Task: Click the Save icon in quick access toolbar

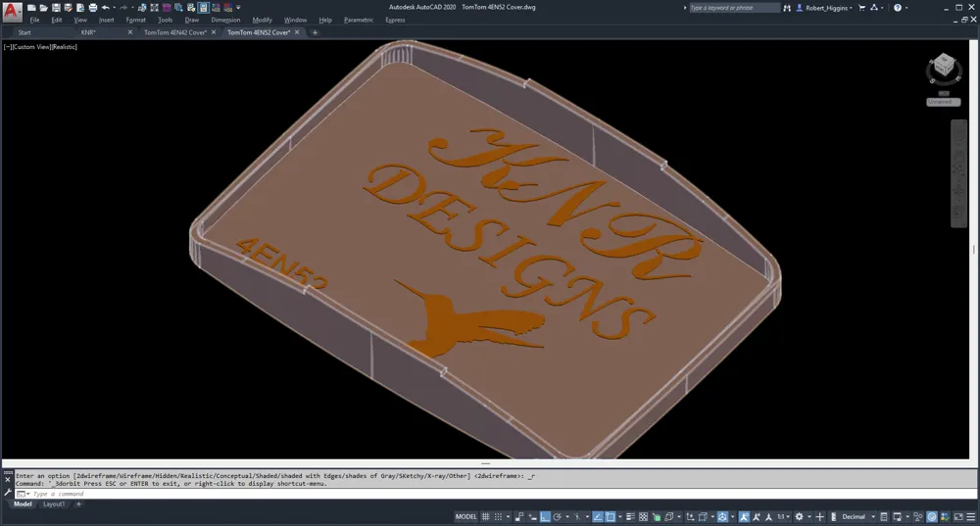Action: point(56,8)
